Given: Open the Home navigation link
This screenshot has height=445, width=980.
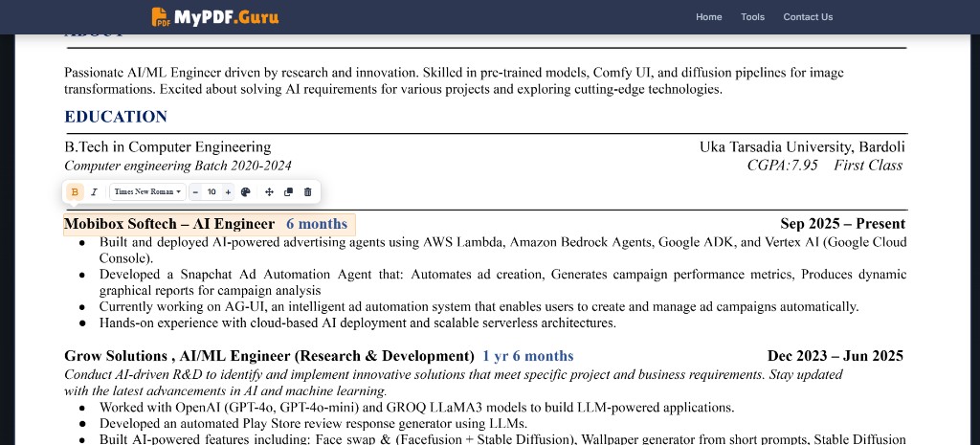Looking at the screenshot, I should pos(709,17).
